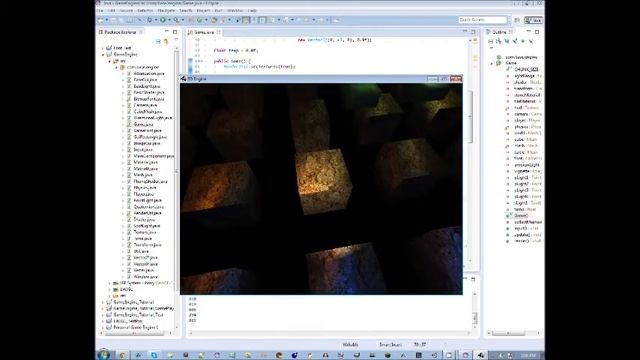Maximize the Package Explorer view
Viewport: 640px width, 360px height.
click(175, 31)
